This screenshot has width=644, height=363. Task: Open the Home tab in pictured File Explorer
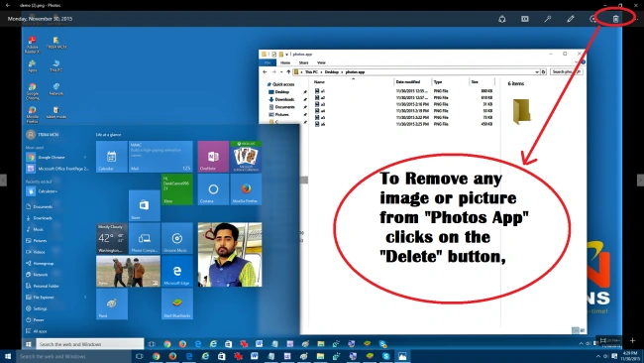point(285,62)
